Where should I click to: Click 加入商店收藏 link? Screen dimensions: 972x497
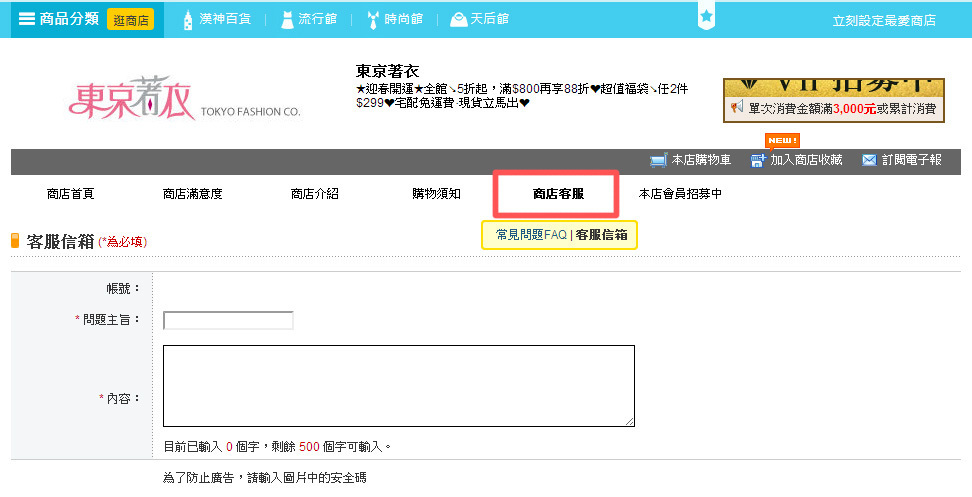click(806, 160)
